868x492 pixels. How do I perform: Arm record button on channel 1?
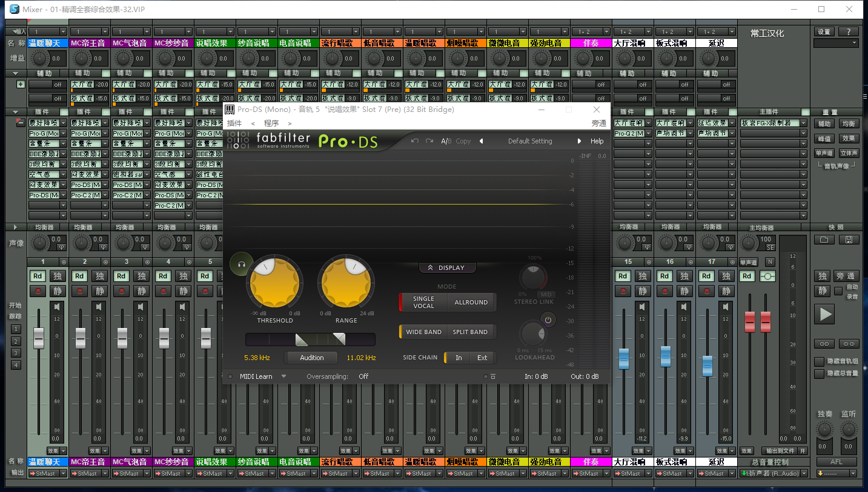click(38, 291)
